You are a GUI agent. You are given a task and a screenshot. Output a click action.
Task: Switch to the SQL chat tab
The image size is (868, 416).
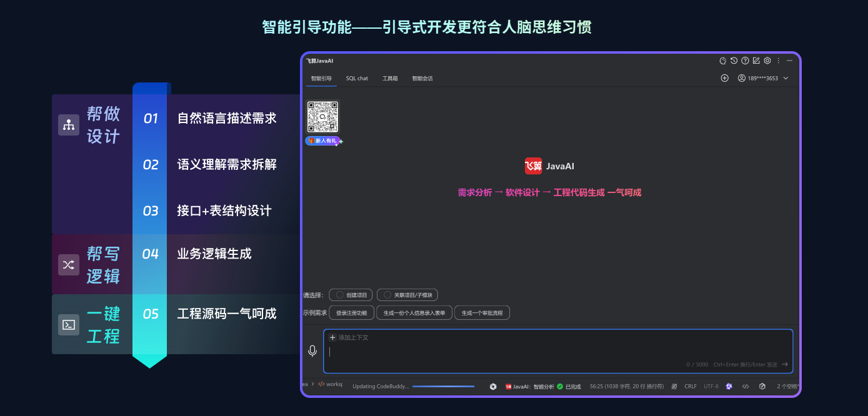(x=357, y=78)
